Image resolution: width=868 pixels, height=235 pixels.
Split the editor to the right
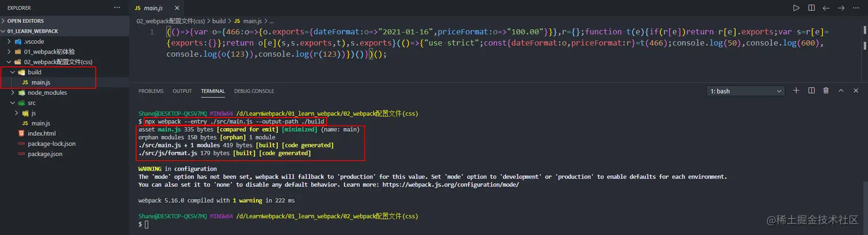click(811, 8)
